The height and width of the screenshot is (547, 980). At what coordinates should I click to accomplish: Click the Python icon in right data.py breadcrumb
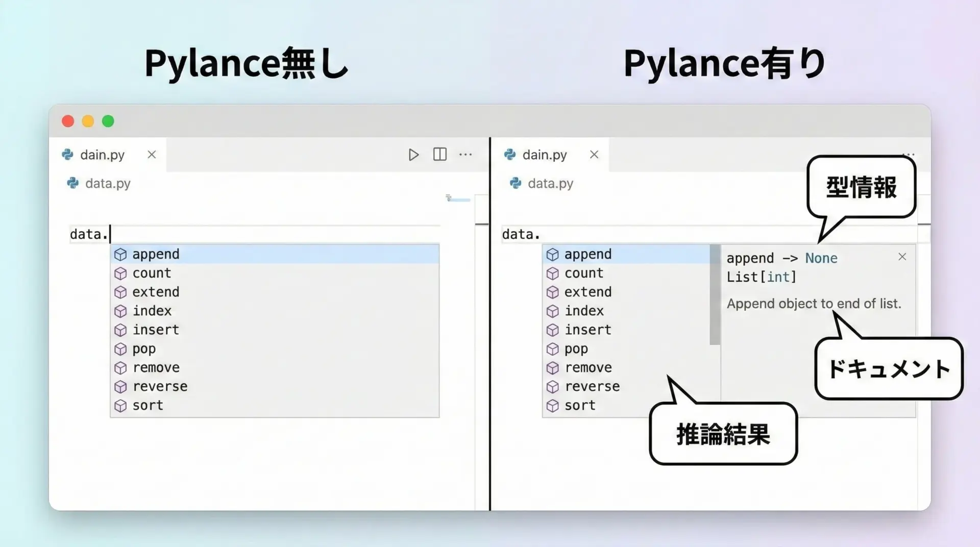click(x=516, y=183)
